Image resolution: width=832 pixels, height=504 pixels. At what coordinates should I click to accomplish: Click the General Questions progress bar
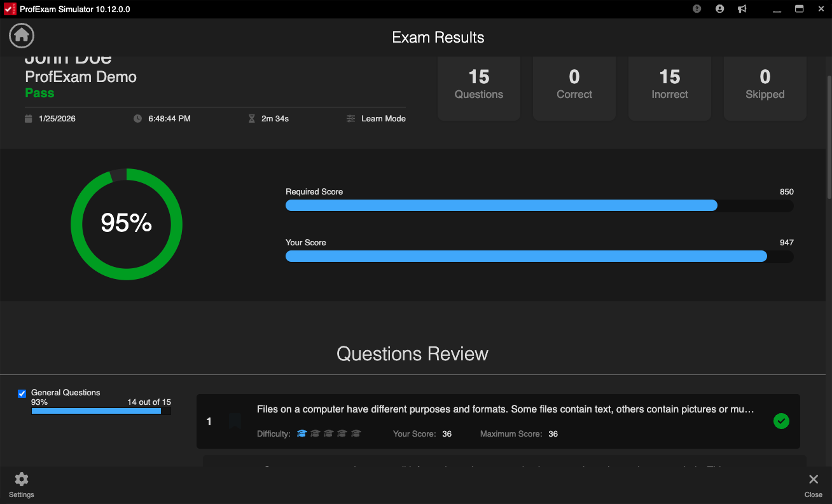tap(101, 411)
